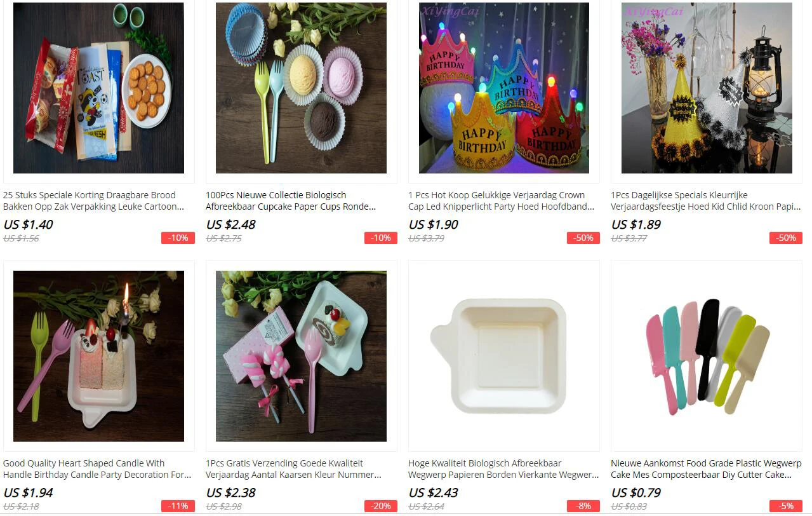This screenshot has width=812, height=516.
Task: Open '1Pcs Gratis Verzending Goede Kwaliteit' title
Action: click(x=294, y=469)
